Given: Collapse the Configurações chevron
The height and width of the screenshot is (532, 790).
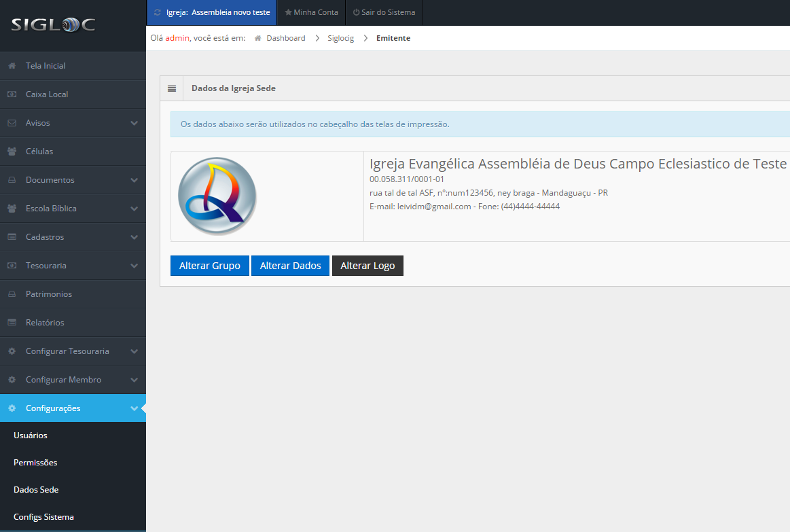Looking at the screenshot, I should pyautogui.click(x=134, y=408).
